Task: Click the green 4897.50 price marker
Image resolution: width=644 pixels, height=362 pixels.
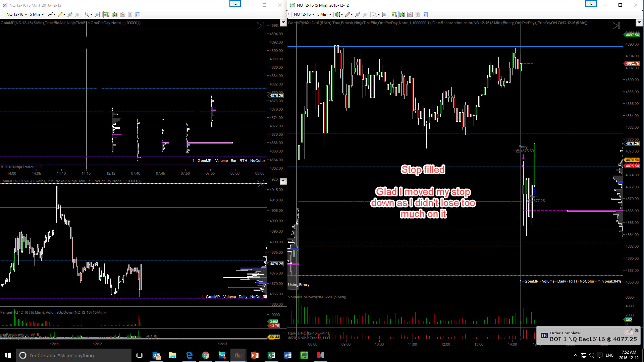Action: pos(632,35)
